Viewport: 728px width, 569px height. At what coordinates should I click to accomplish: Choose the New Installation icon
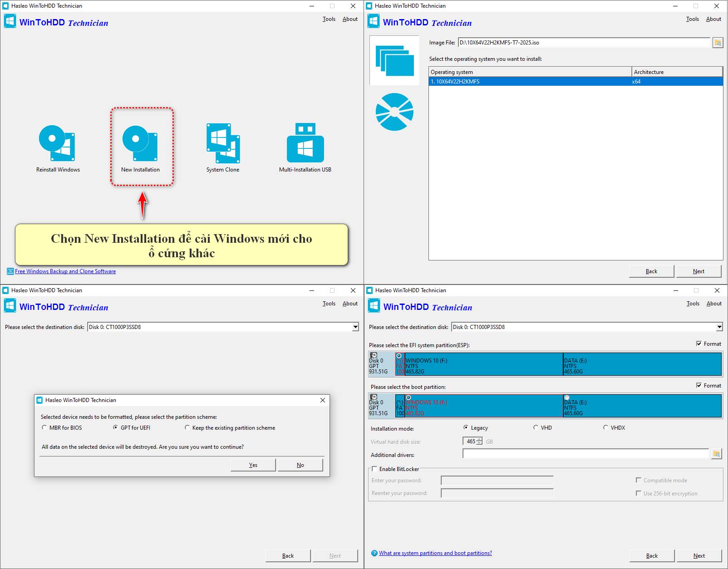140,143
